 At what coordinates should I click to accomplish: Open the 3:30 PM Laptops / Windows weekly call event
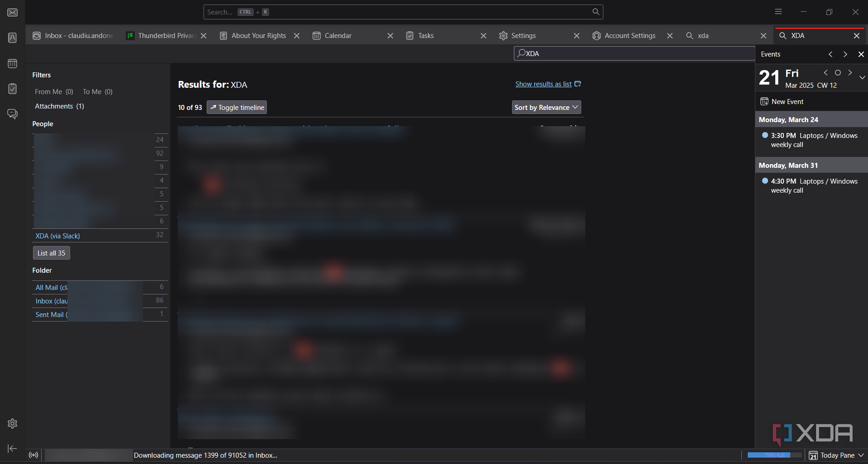(811, 140)
